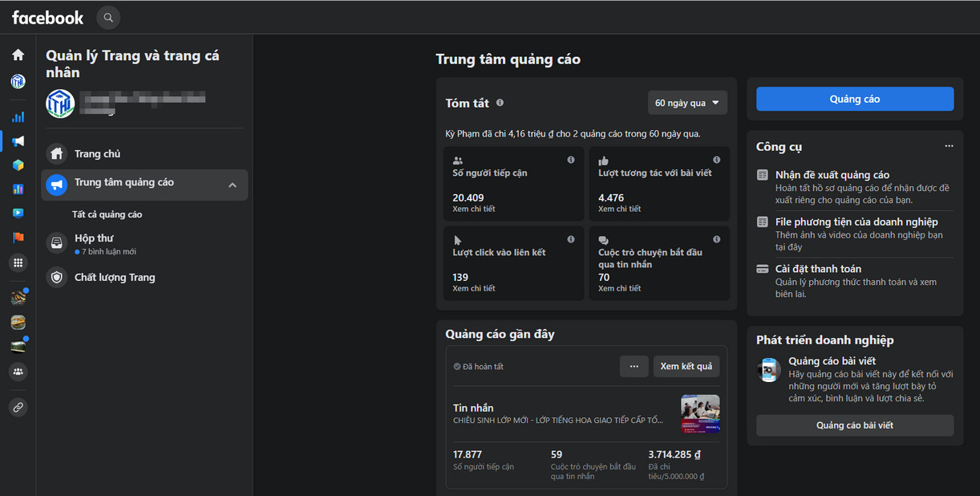
Task: Open the 60 ngày qua date dropdown
Action: 687,103
